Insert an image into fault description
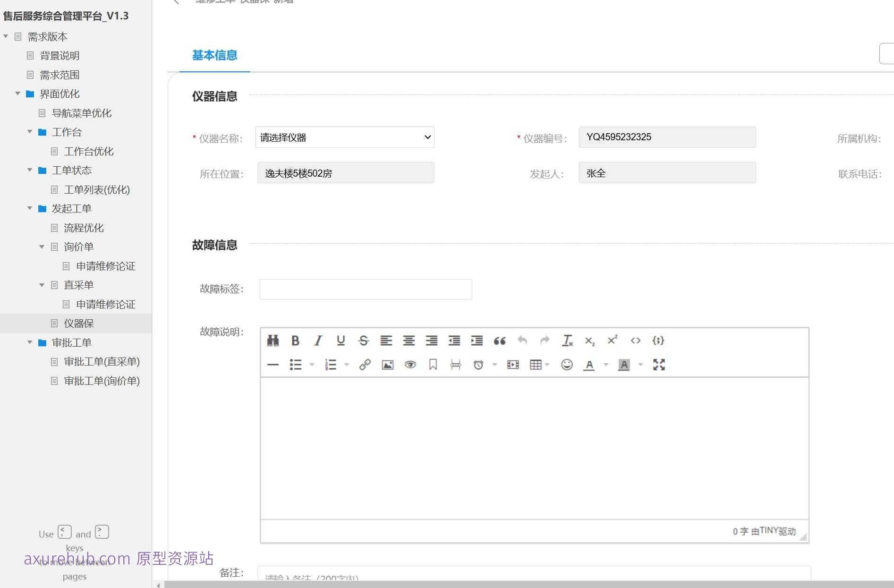The height and width of the screenshot is (588, 894). click(x=387, y=364)
